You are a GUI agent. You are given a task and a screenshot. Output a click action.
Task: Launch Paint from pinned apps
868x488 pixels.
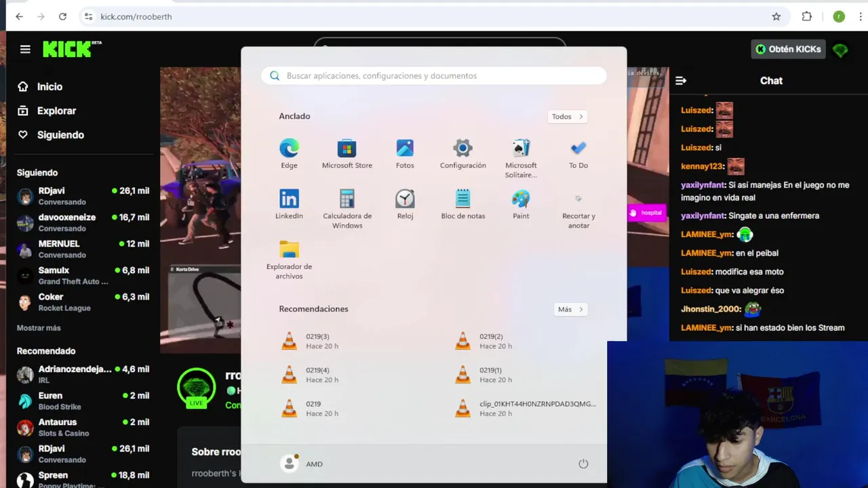(521, 205)
